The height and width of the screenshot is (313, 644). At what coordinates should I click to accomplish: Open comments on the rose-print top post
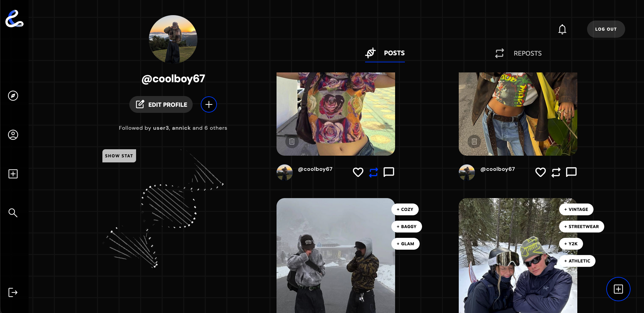pyautogui.click(x=389, y=172)
